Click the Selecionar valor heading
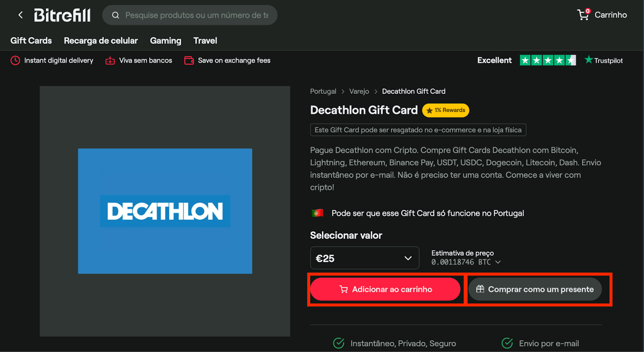Viewport: 644px width, 352px height. click(x=346, y=235)
